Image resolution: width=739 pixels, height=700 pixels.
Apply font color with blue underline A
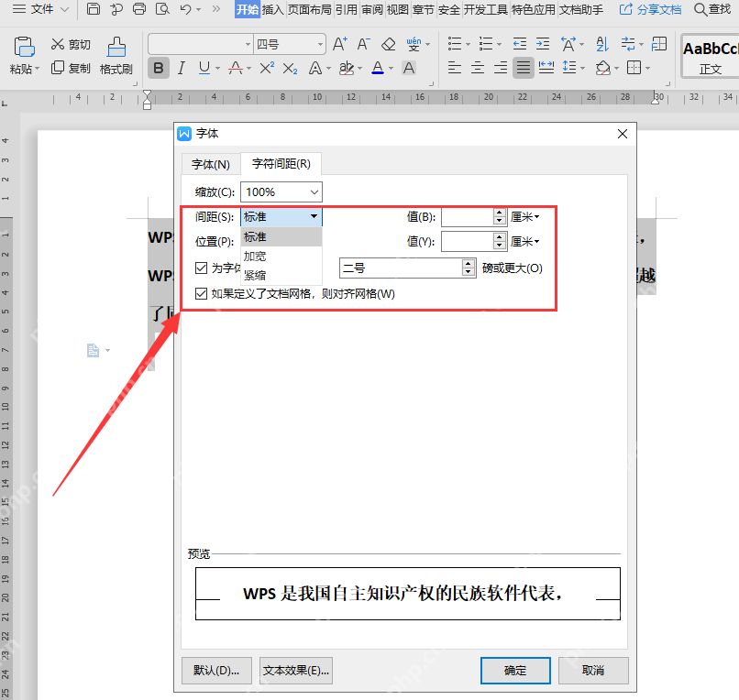click(378, 69)
